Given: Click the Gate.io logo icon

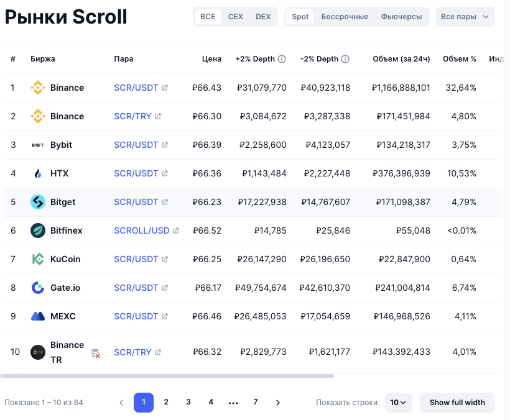Looking at the screenshot, I should (38, 288).
